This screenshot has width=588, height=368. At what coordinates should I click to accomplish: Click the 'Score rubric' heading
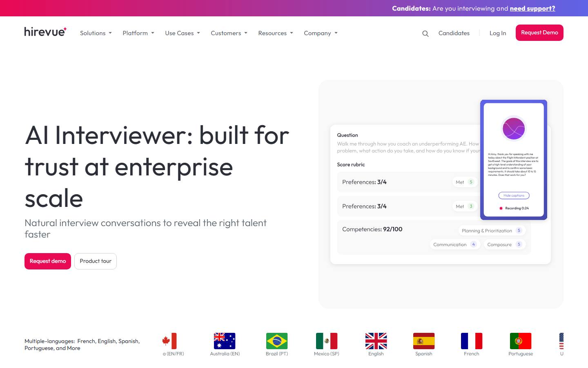click(x=351, y=164)
